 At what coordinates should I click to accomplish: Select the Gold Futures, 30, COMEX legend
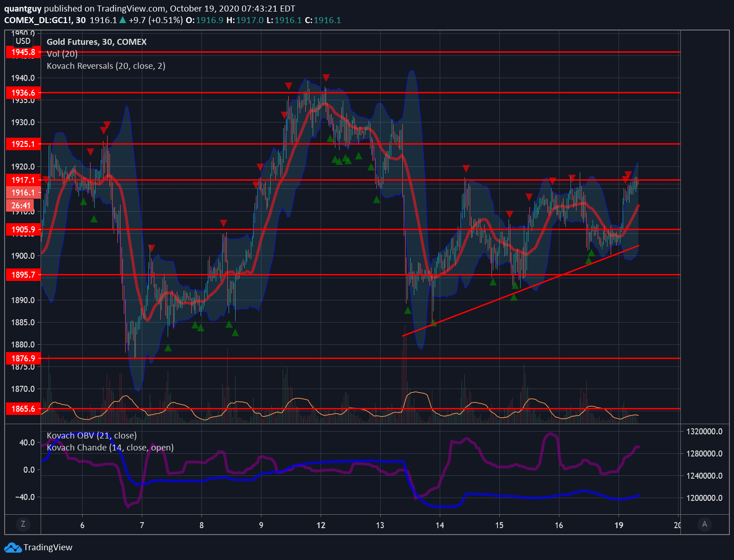[97, 42]
